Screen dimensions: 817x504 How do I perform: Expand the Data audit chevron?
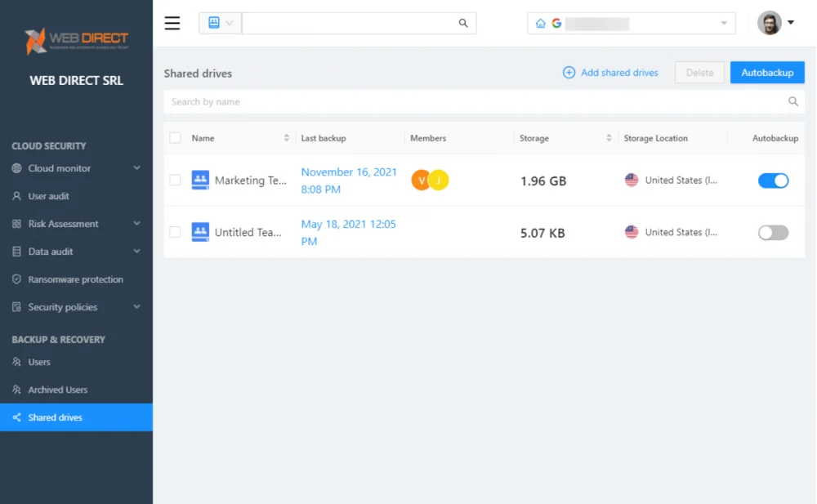click(136, 251)
